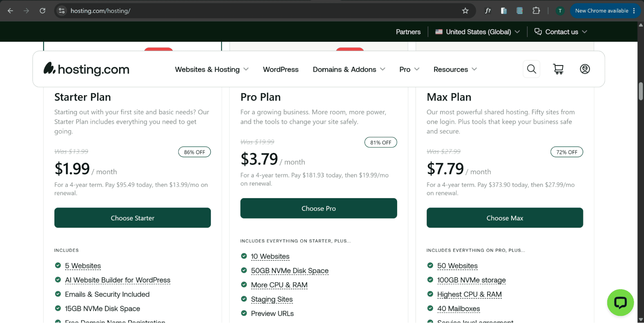Click the Choose Pro button
The image size is (644, 323).
click(319, 208)
